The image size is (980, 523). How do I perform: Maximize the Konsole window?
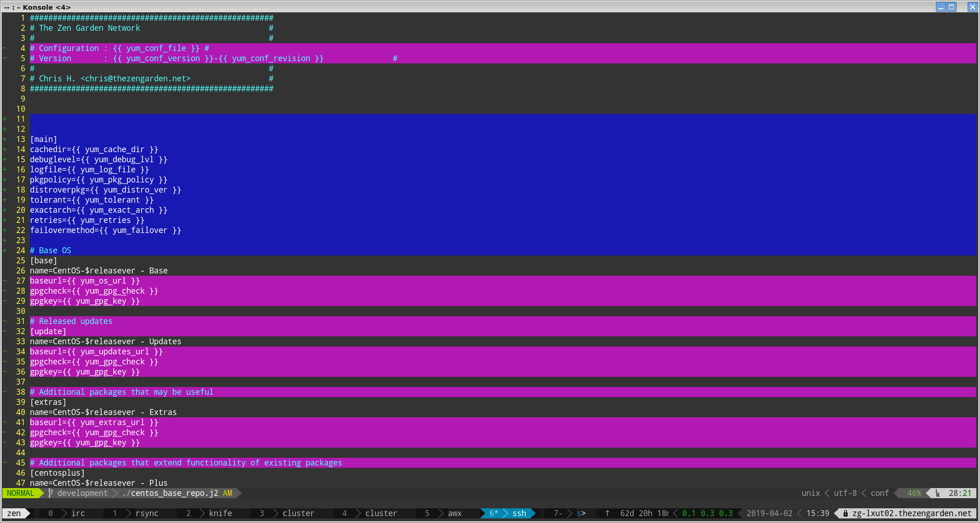pyautogui.click(x=952, y=7)
